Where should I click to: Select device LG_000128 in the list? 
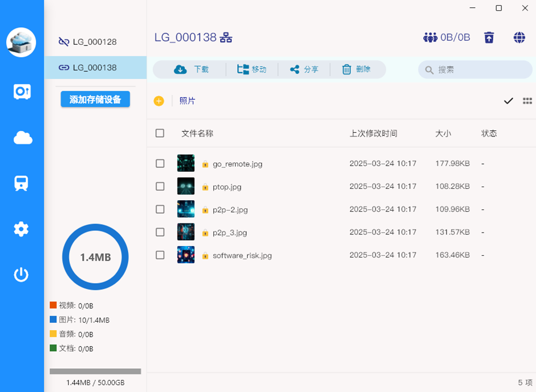95,41
